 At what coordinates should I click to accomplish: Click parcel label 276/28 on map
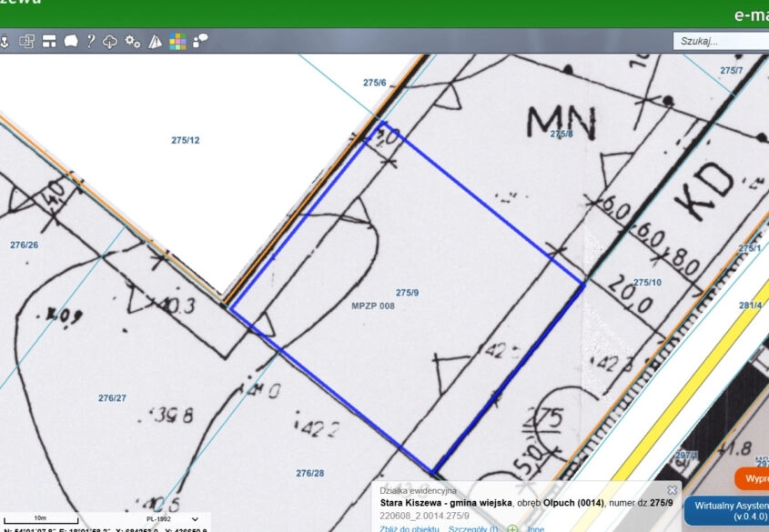pos(310,473)
